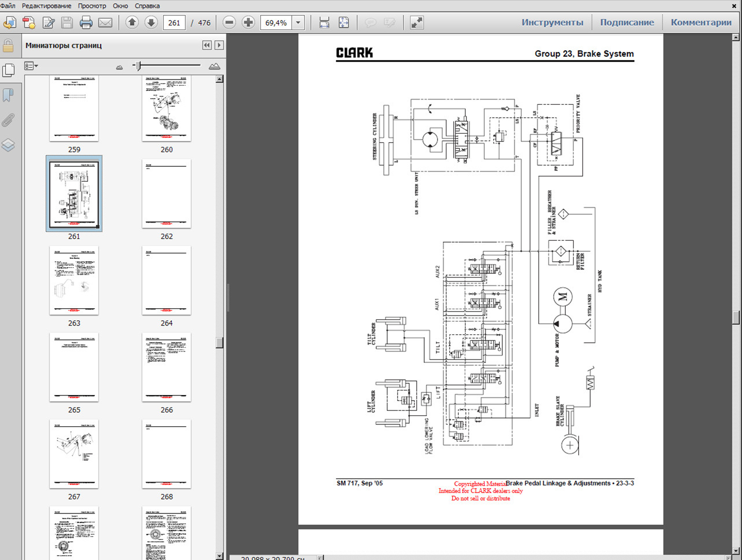Zoom out with the minus button

pyautogui.click(x=229, y=23)
